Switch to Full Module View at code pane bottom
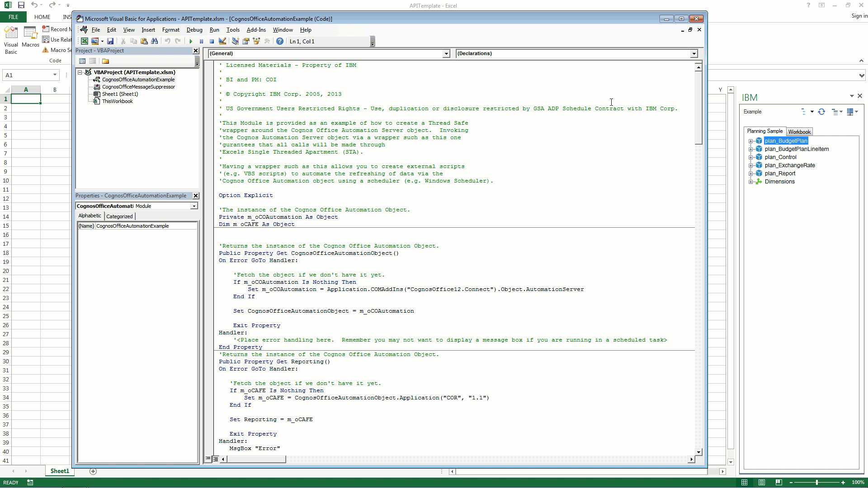Viewport: 868px width, 488px height. 216,459
